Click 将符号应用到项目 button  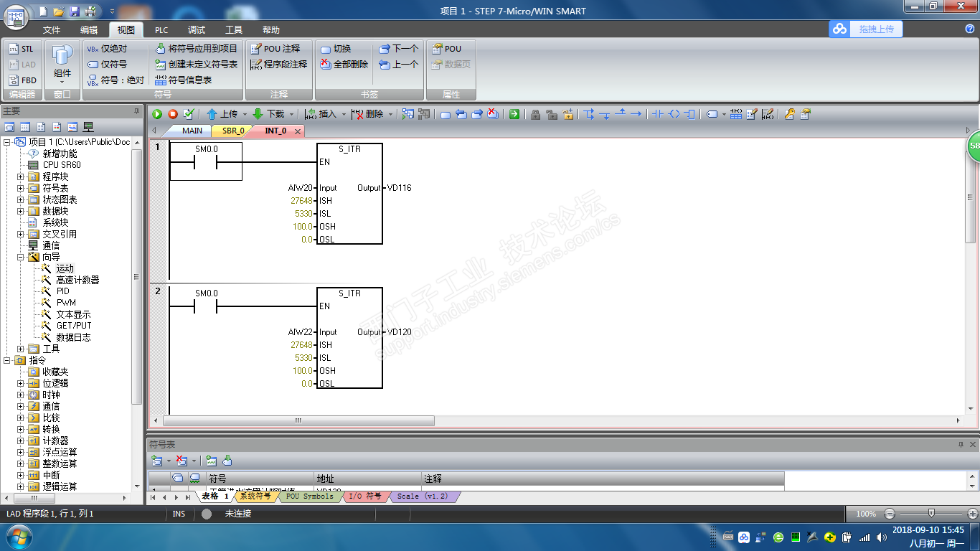point(196,49)
